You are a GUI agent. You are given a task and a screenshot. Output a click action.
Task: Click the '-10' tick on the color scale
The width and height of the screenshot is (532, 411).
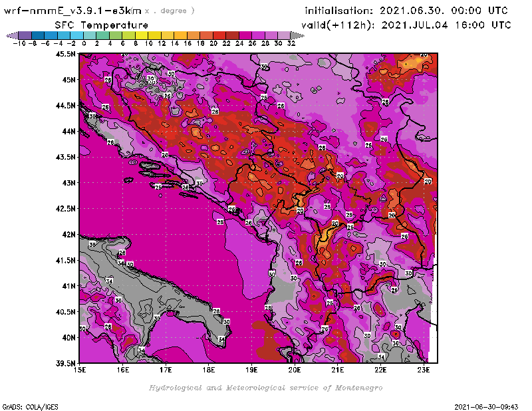tap(19, 43)
